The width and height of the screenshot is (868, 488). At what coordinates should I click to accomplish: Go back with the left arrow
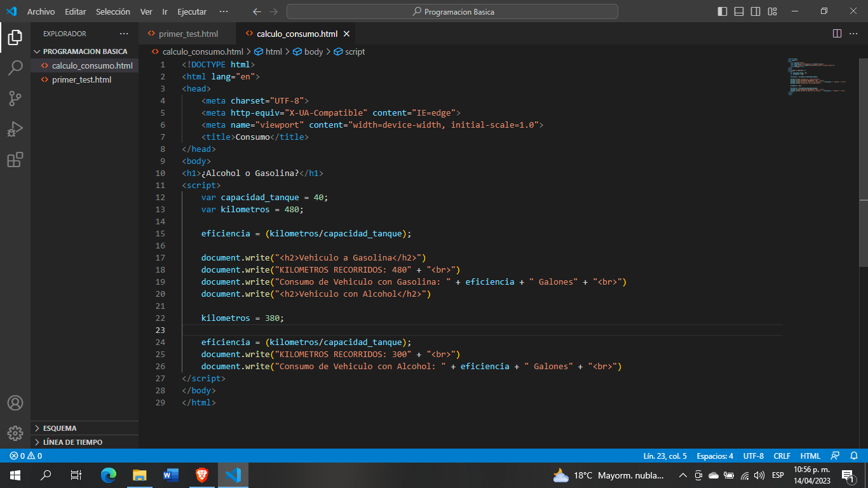pyautogui.click(x=257, y=11)
